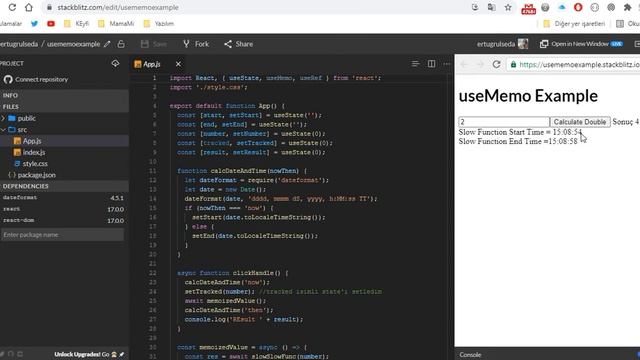The height and width of the screenshot is (360, 640).
Task: Open the blue cloud extension icon
Action: point(562,7)
